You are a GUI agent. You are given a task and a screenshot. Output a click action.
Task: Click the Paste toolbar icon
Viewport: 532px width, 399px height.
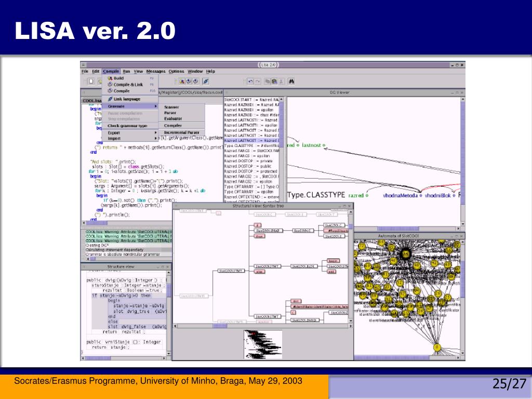(274, 81)
